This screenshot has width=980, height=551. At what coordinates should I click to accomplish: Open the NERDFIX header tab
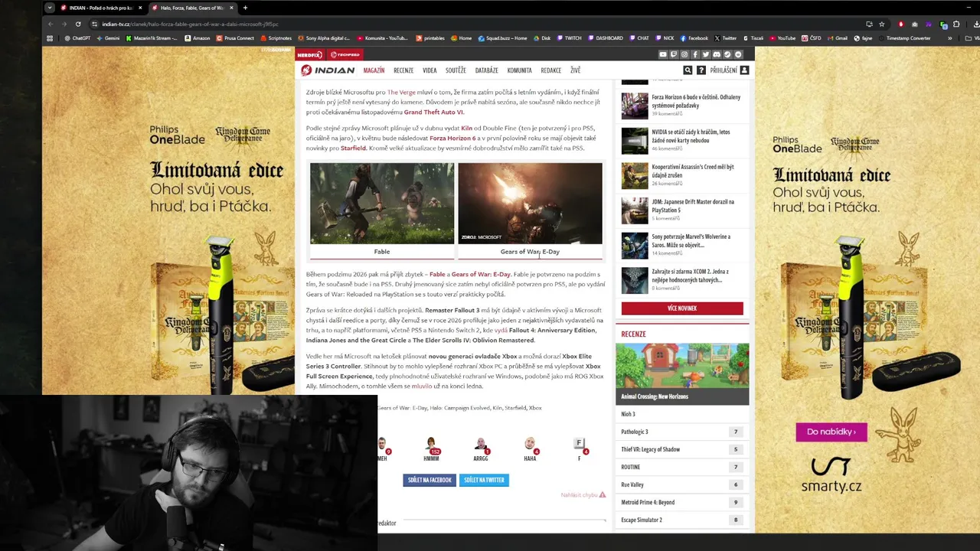[309, 54]
